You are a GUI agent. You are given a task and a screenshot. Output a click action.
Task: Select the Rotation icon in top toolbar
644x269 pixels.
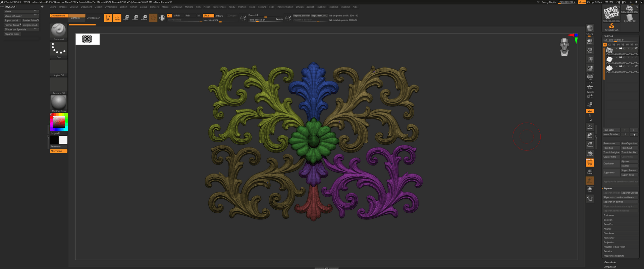tap(144, 18)
